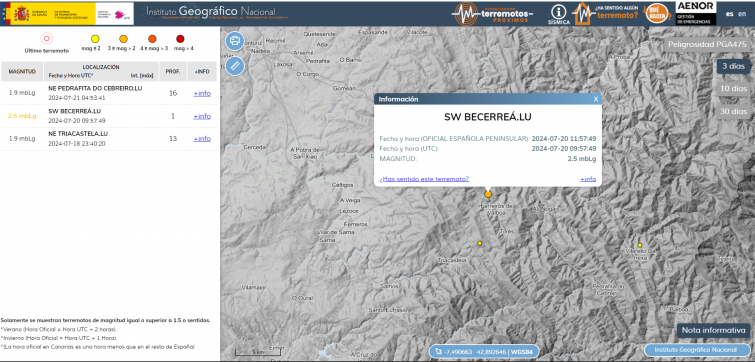Click the AENOR Gestión de Emergencias logo
The width and height of the screenshot is (755, 362).
coord(695,13)
